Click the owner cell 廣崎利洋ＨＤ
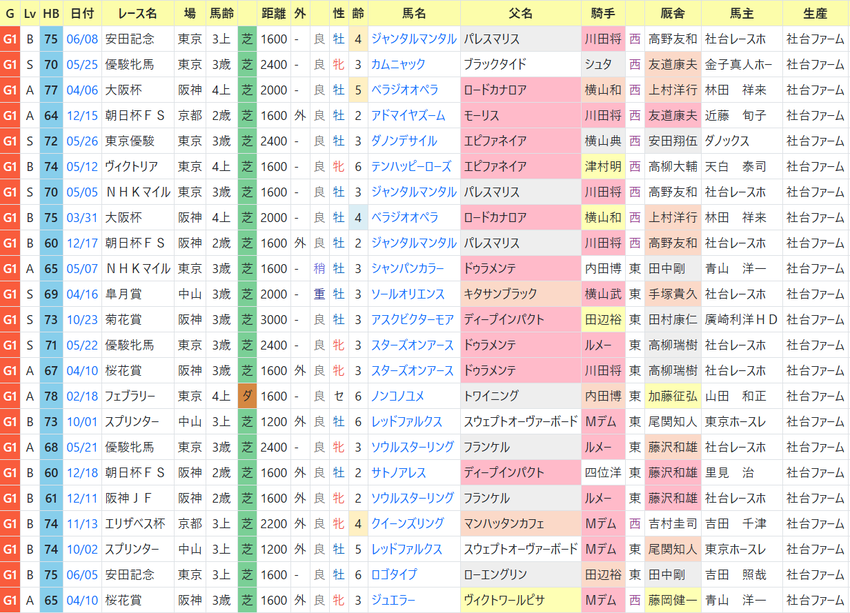The image size is (850, 613). click(741, 320)
